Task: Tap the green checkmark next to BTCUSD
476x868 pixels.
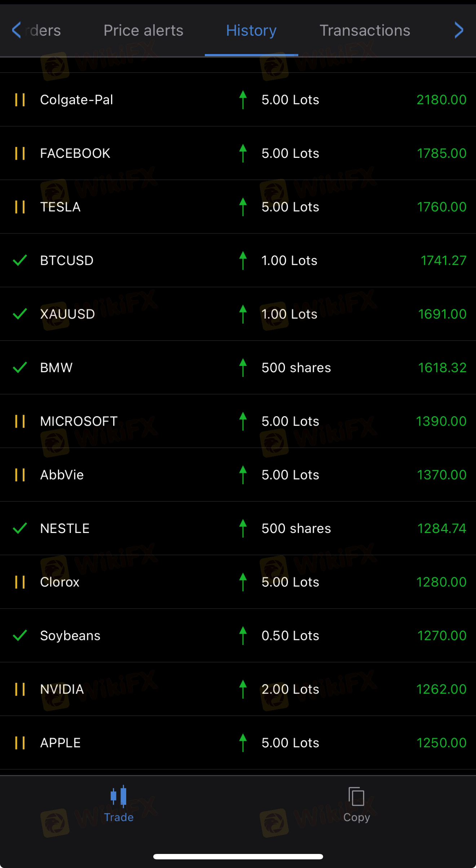Action: click(20, 260)
